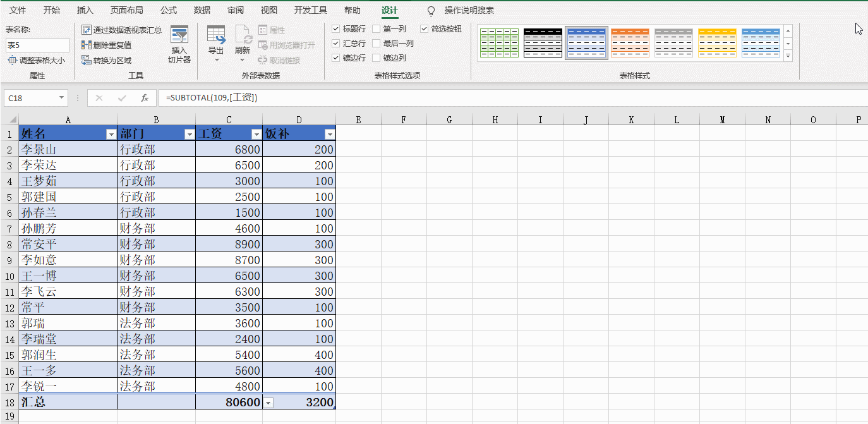Enable the Banded Columns (镶边列) checkbox
The height and width of the screenshot is (424, 868).
(x=377, y=58)
